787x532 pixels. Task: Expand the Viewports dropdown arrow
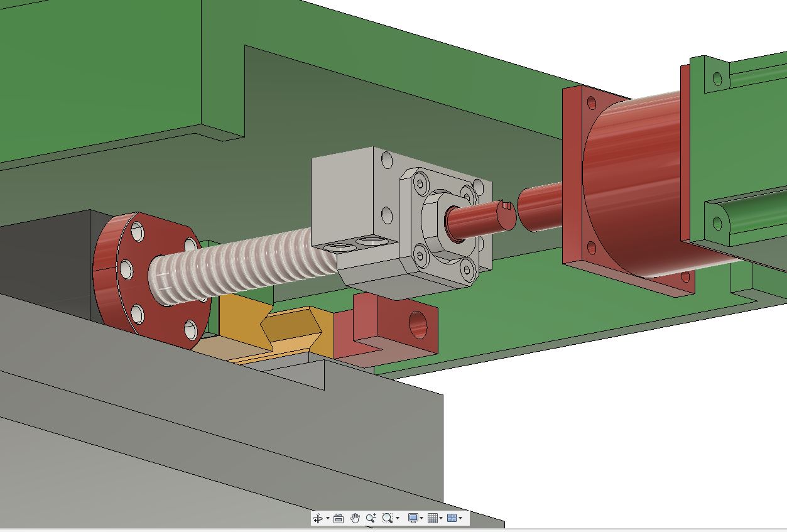click(460, 518)
